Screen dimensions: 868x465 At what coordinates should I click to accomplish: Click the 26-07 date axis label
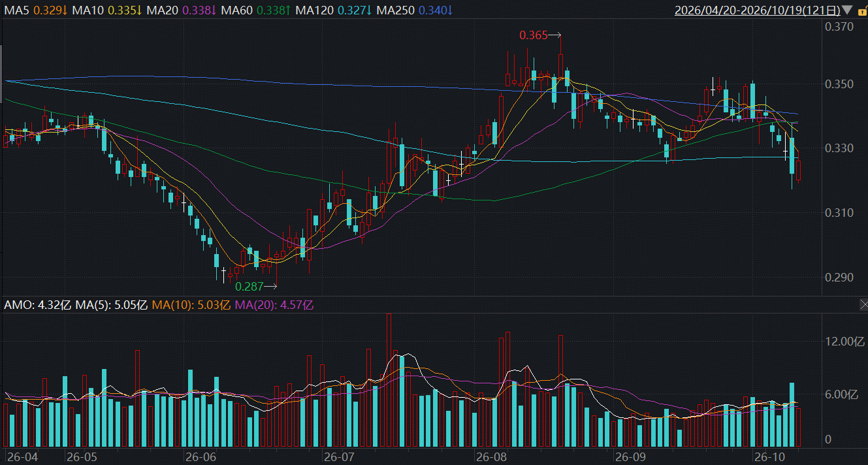339,456
